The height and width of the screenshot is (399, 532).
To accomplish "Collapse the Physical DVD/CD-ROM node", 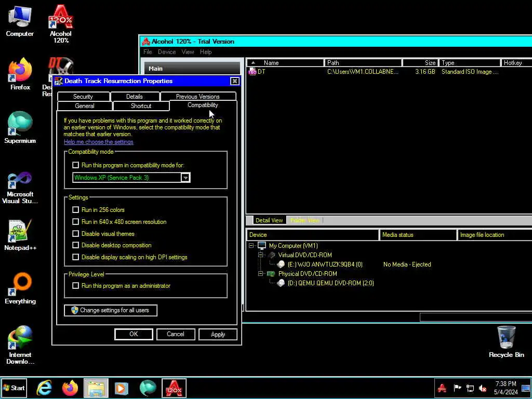I will [x=261, y=274].
